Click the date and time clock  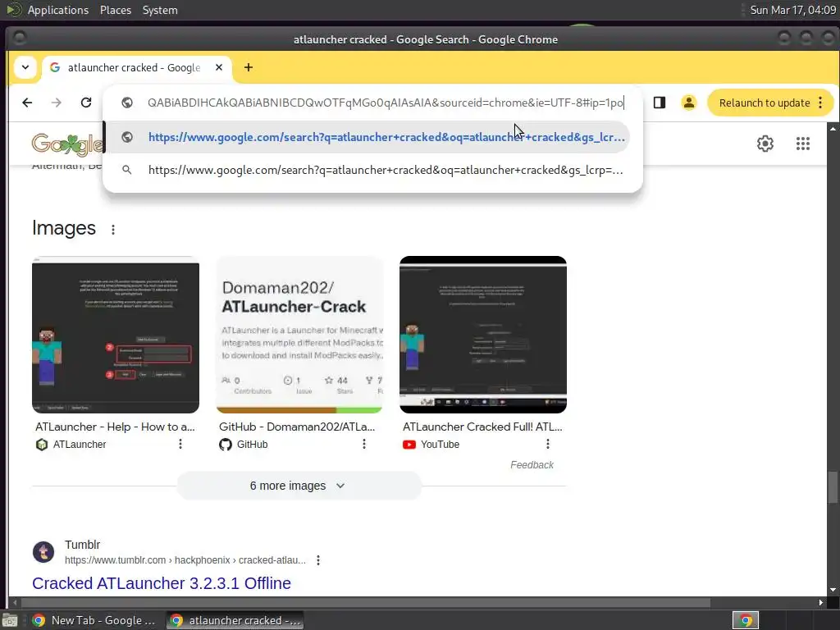coord(793,10)
